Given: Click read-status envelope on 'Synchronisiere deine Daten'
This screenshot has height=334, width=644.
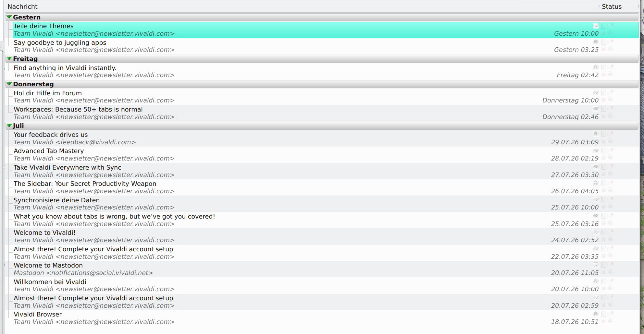Looking at the screenshot, I should point(596,200).
